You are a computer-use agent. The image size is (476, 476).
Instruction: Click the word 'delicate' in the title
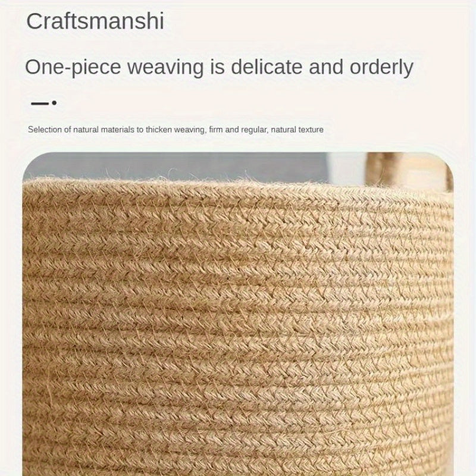pyautogui.click(x=267, y=67)
